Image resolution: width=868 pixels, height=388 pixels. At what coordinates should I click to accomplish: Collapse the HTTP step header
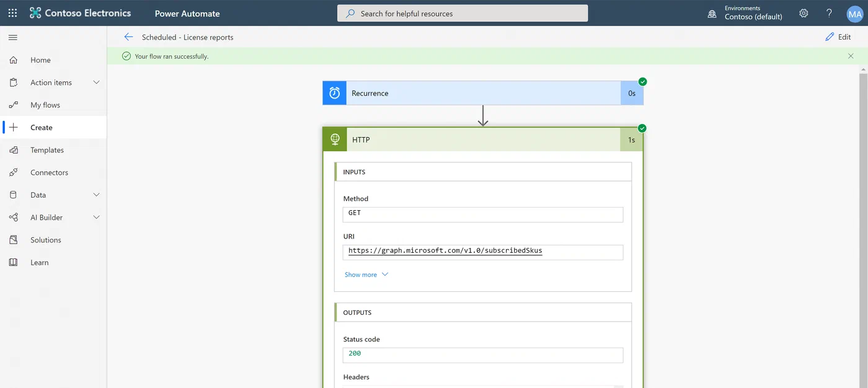coord(483,139)
